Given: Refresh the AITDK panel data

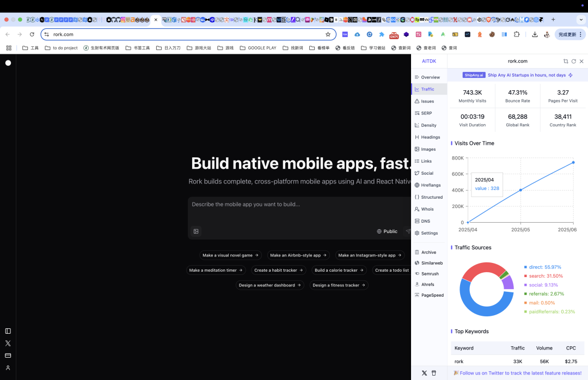Looking at the screenshot, I should [x=574, y=61].
